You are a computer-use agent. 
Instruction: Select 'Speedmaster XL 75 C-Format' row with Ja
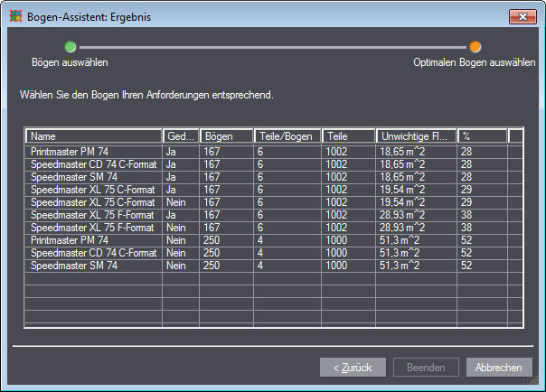tap(274, 190)
